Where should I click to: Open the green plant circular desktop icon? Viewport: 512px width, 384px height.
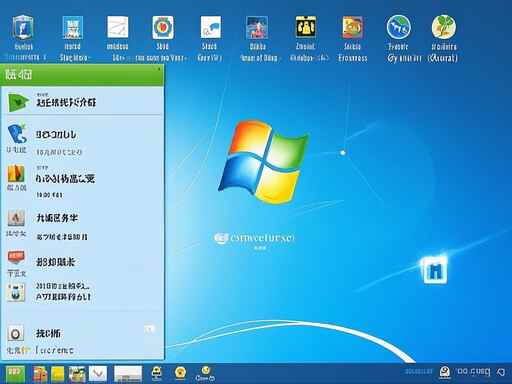coord(444,27)
